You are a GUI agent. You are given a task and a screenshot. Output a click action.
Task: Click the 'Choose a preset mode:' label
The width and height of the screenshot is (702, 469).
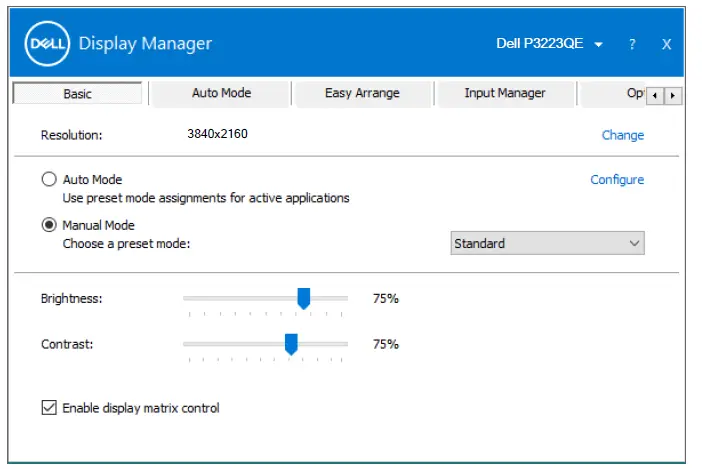coord(126,243)
